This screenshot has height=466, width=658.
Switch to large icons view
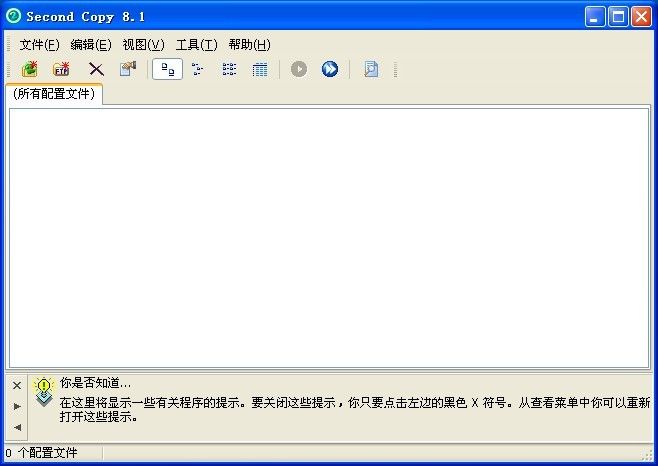coord(167,69)
